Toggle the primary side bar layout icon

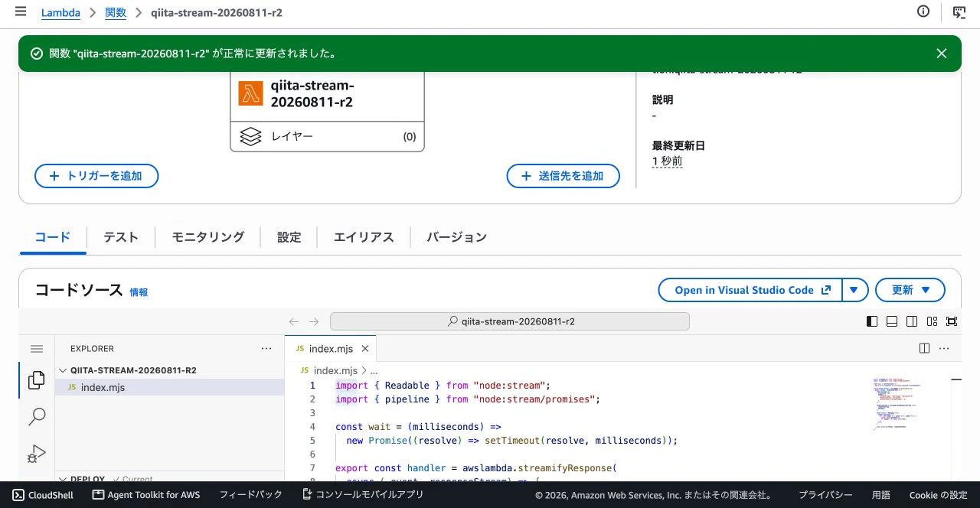[x=872, y=321]
